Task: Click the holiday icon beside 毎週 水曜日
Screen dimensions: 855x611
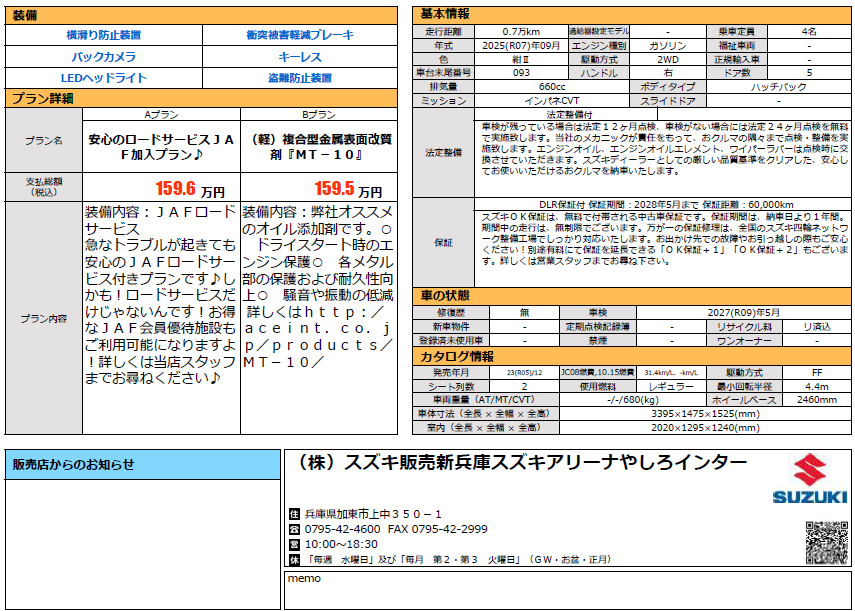Action: point(294,559)
